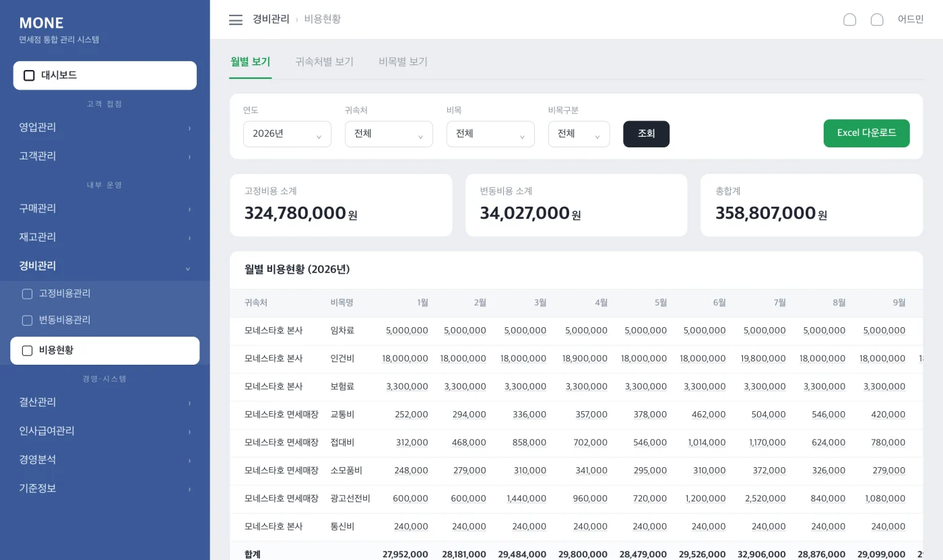Switch to 귀속처별 보기 tab
Viewport: 943px width, 560px height.
coord(324,62)
